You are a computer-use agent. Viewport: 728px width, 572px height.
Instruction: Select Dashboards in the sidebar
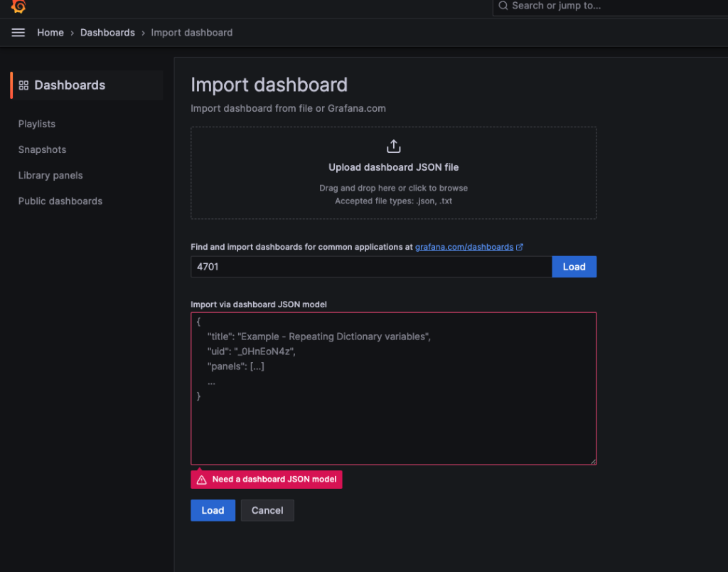87,85
